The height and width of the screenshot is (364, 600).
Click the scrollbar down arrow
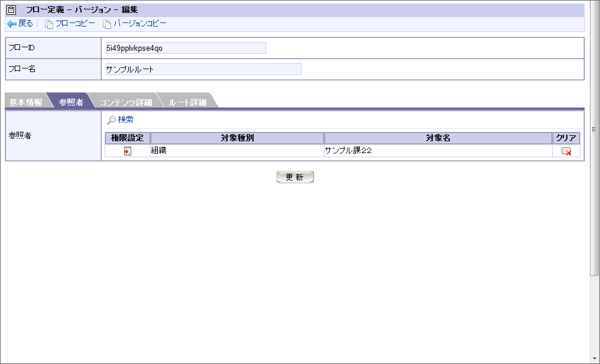click(x=594, y=360)
